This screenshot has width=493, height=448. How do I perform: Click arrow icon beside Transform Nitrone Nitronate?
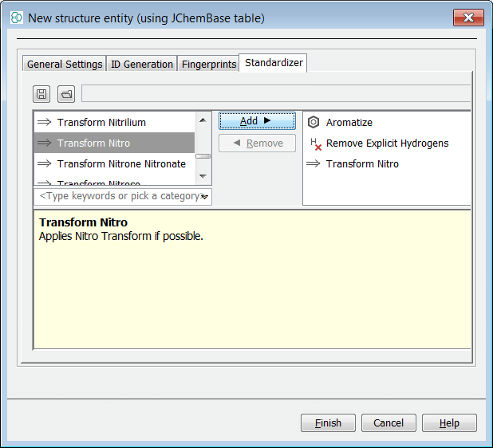pos(44,164)
